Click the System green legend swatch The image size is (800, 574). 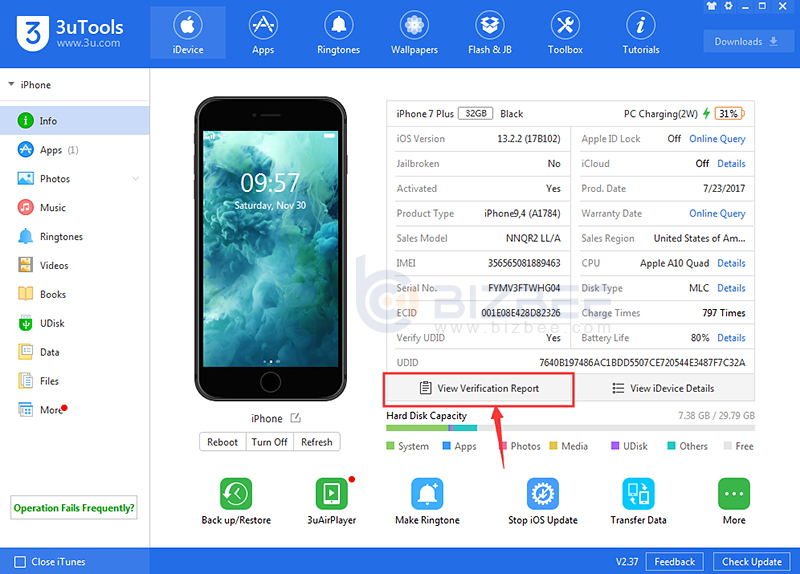pyautogui.click(x=390, y=446)
